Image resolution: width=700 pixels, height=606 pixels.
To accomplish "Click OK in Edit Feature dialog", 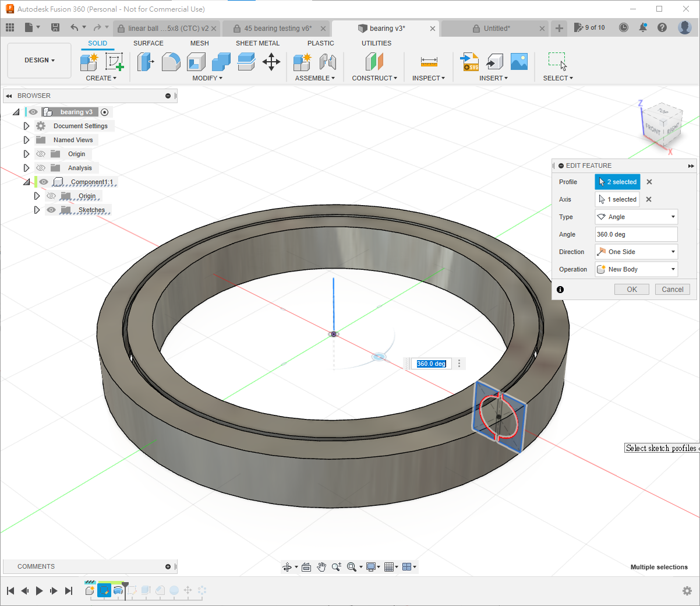I will [x=631, y=290].
